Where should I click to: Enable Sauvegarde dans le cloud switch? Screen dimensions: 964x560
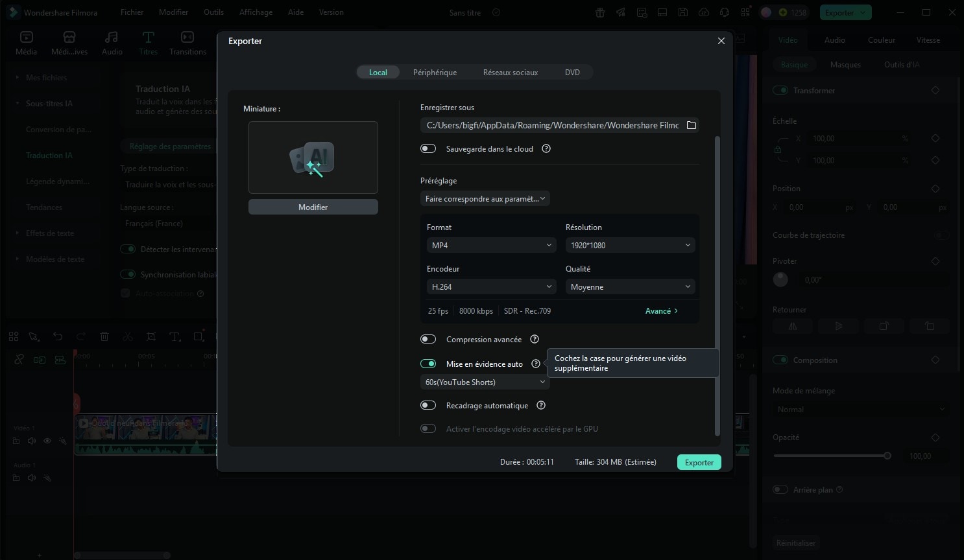click(428, 148)
